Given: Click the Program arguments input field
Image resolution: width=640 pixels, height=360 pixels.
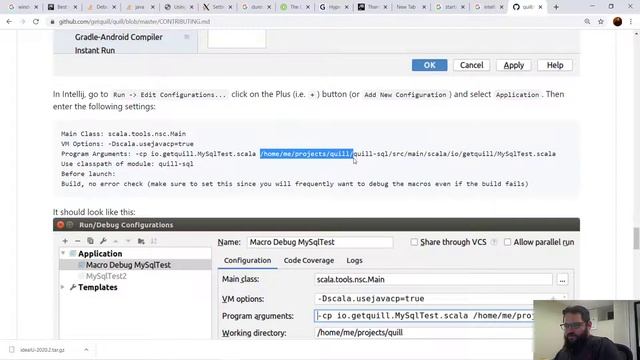Looking at the screenshot, I should click(x=424, y=316).
